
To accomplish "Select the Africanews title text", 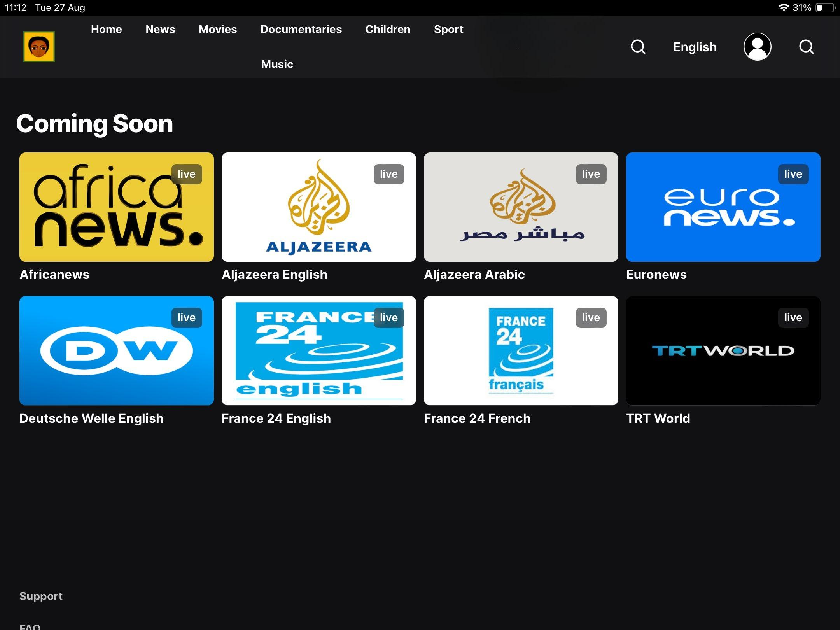I will click(x=54, y=275).
